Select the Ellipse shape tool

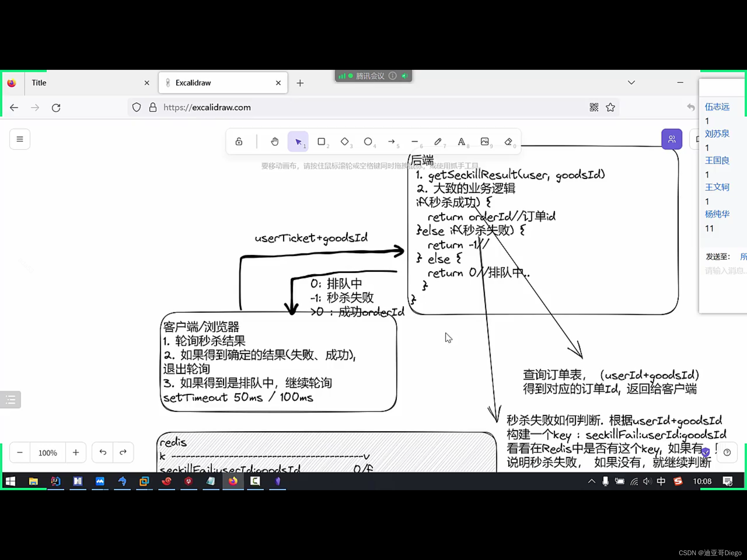pyautogui.click(x=368, y=141)
